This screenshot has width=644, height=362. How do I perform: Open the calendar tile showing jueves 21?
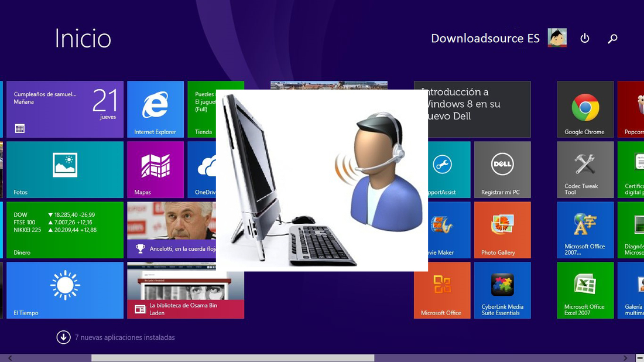click(65, 110)
